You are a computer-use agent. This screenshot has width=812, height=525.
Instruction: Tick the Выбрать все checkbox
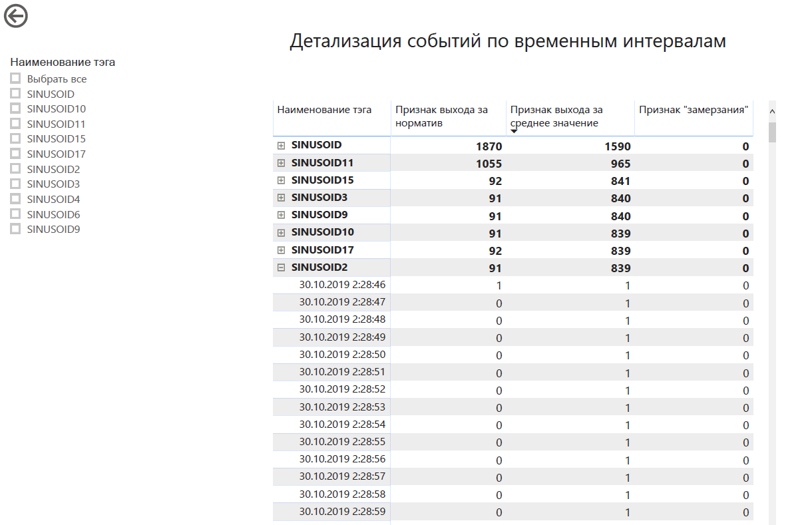pos(15,79)
